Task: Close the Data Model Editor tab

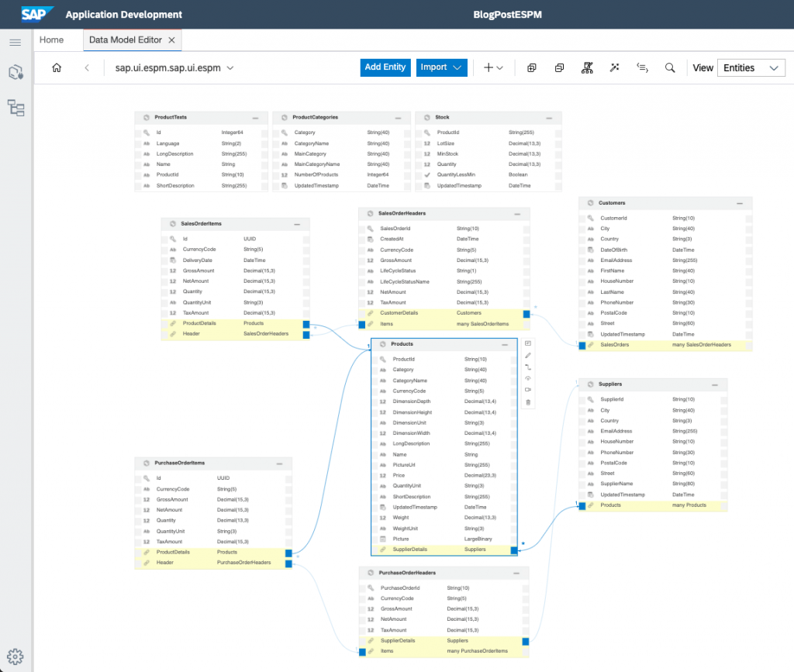Action: coord(171,40)
